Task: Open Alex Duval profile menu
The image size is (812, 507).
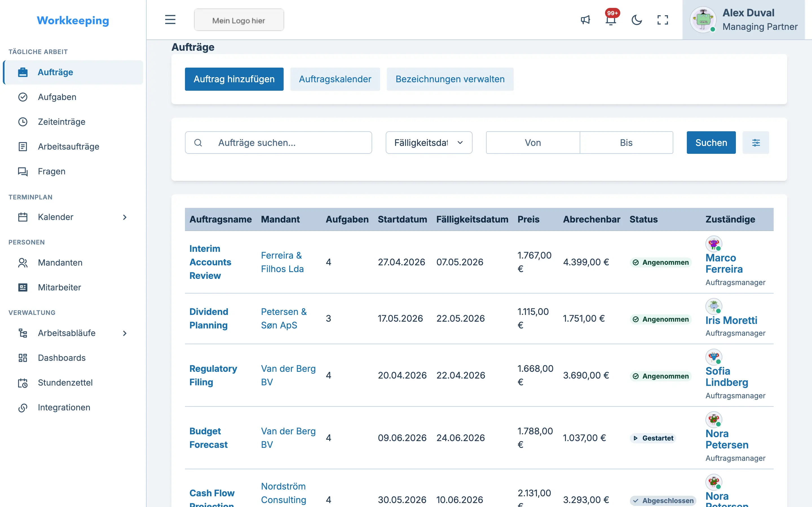Action: (x=743, y=20)
